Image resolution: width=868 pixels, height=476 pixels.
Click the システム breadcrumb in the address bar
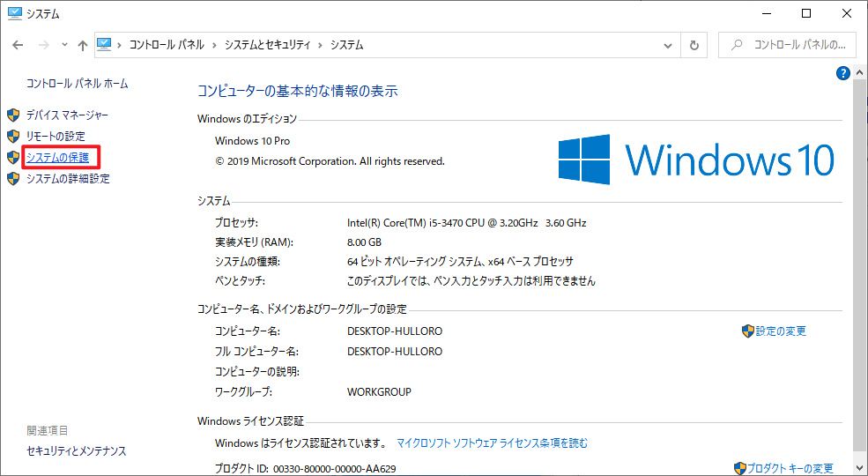[x=346, y=45]
